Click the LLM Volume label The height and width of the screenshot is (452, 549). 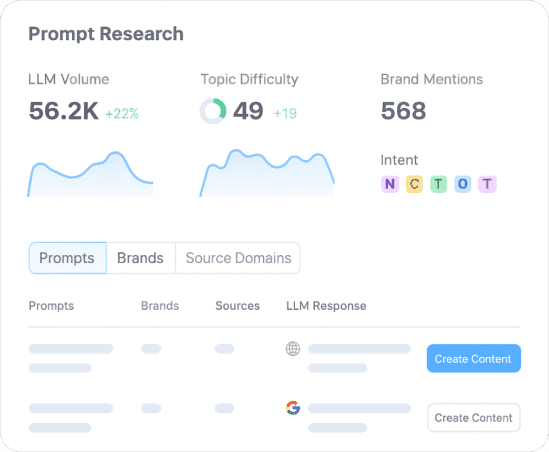point(69,79)
